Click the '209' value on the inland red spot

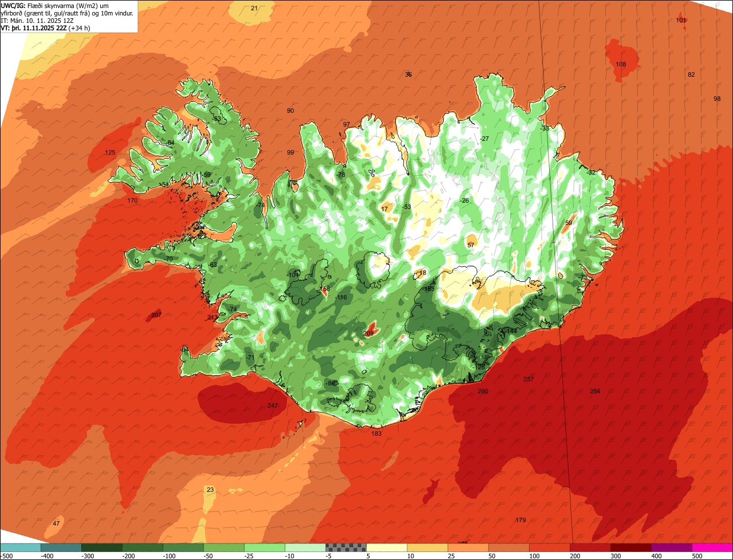click(x=368, y=333)
